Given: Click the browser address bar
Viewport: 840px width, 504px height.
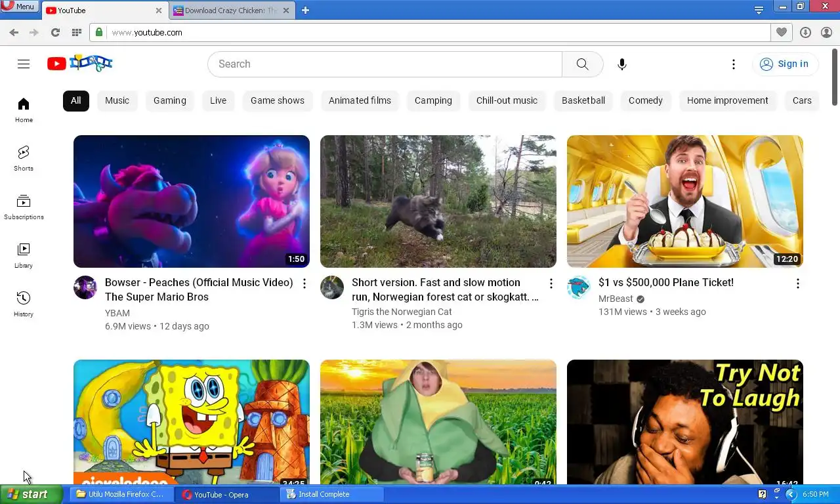Looking at the screenshot, I should coord(430,32).
